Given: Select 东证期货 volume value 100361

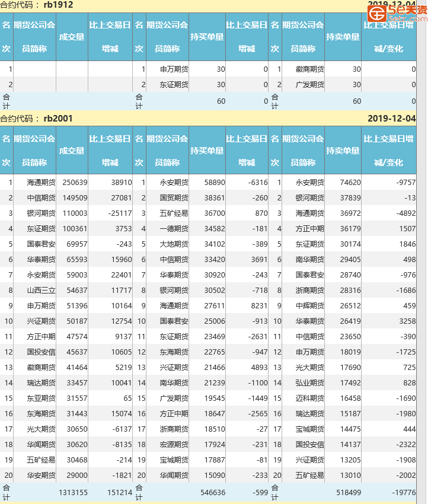Looking at the screenshot, I should (x=75, y=229).
